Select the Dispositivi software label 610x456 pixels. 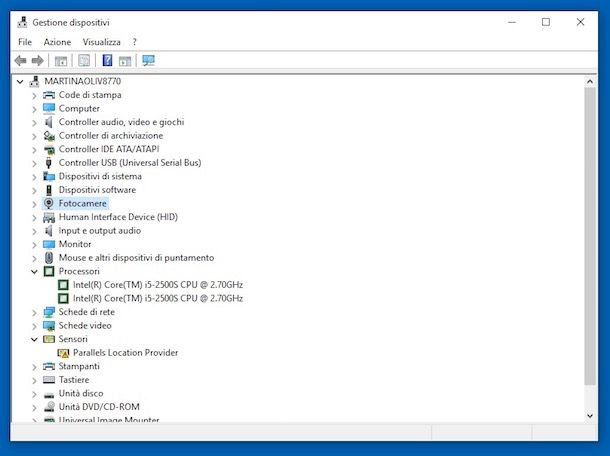point(97,190)
